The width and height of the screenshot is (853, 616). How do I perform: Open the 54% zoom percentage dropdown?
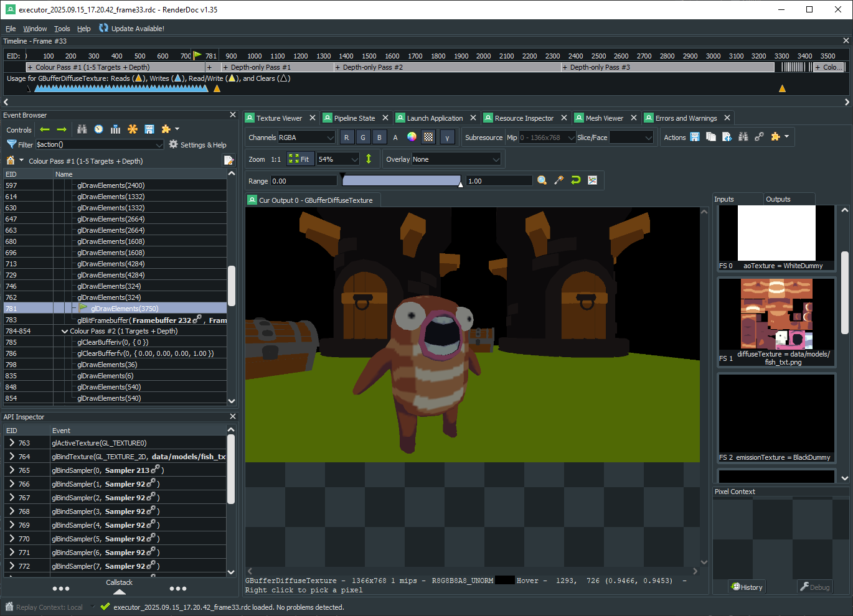point(338,159)
